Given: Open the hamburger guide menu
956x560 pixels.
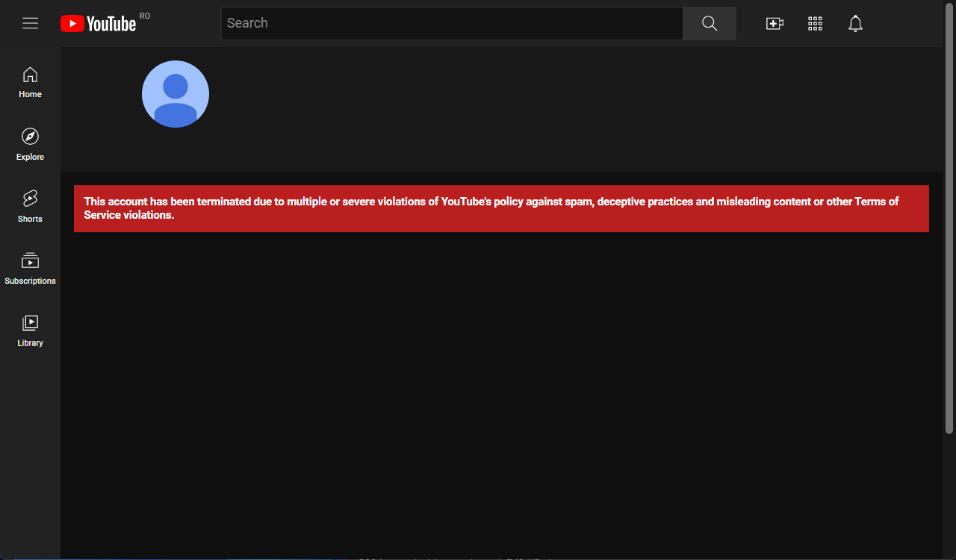Looking at the screenshot, I should click(30, 23).
